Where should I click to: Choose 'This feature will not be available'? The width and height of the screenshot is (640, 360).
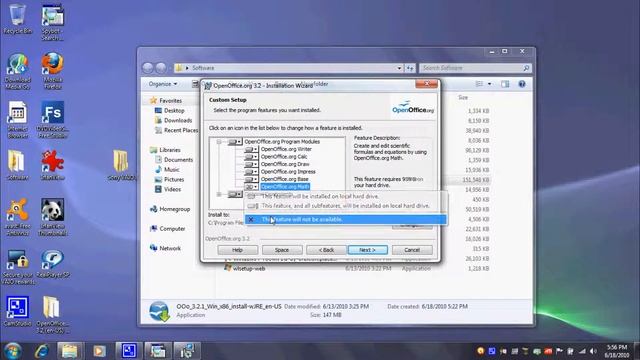coord(345,220)
